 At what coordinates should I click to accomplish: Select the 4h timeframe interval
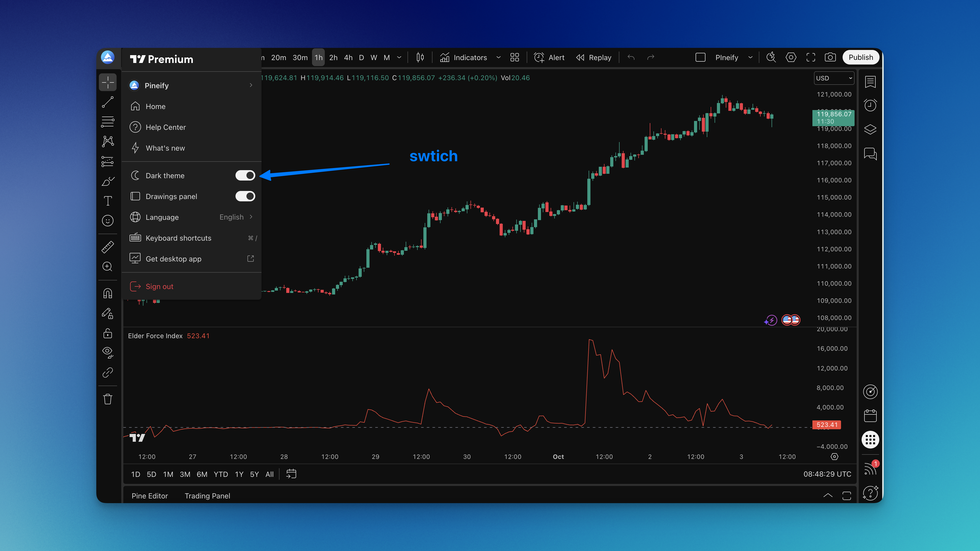pos(348,57)
